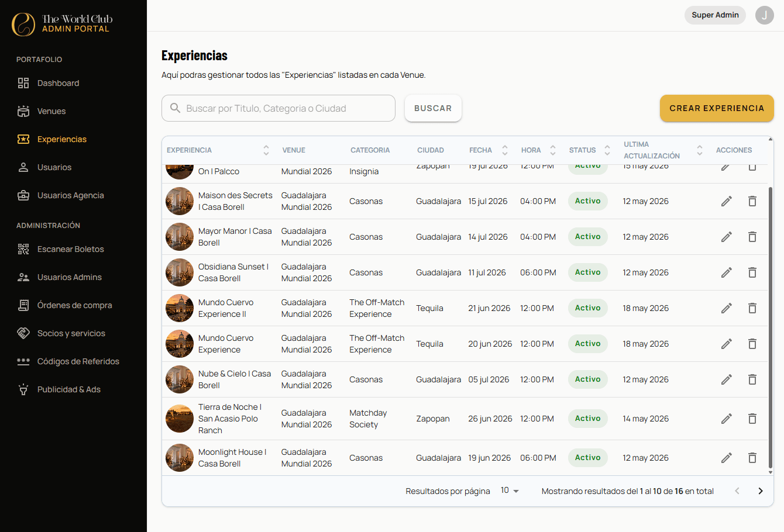
Task: Sort table by Experiencia column
Action: pyautogui.click(x=266, y=150)
